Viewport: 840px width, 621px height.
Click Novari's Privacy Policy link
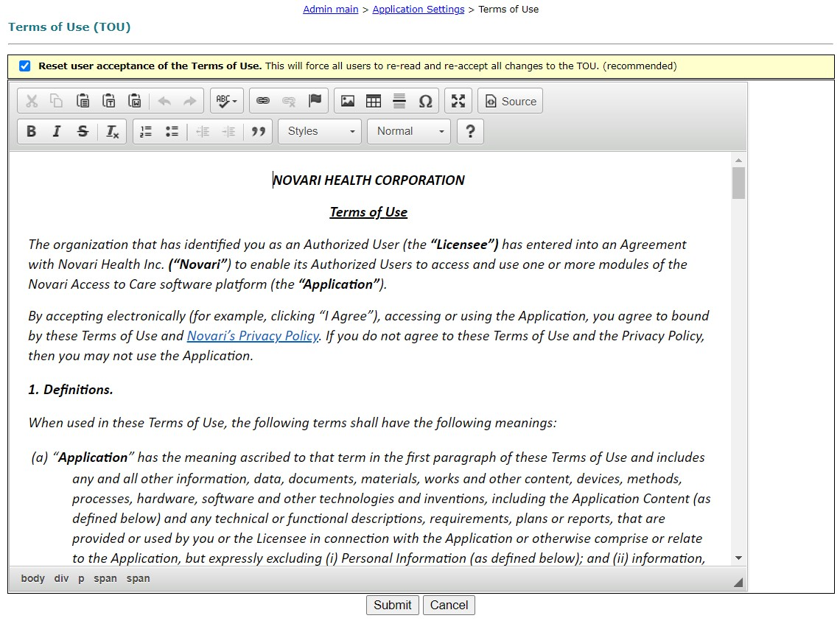[253, 336]
